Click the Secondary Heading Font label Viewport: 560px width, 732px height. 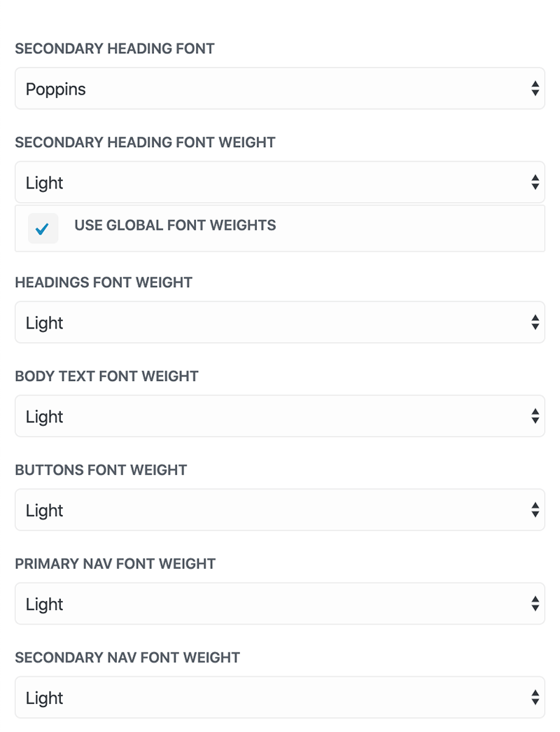click(x=115, y=48)
